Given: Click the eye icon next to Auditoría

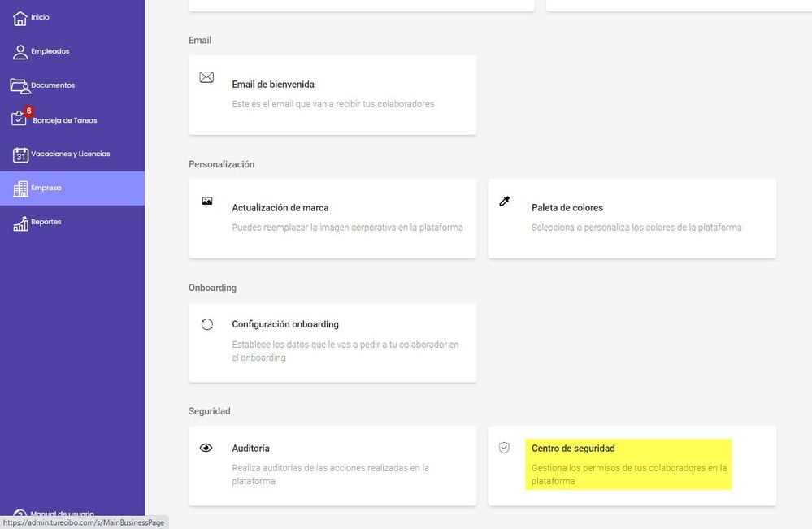Looking at the screenshot, I should pyautogui.click(x=206, y=448).
